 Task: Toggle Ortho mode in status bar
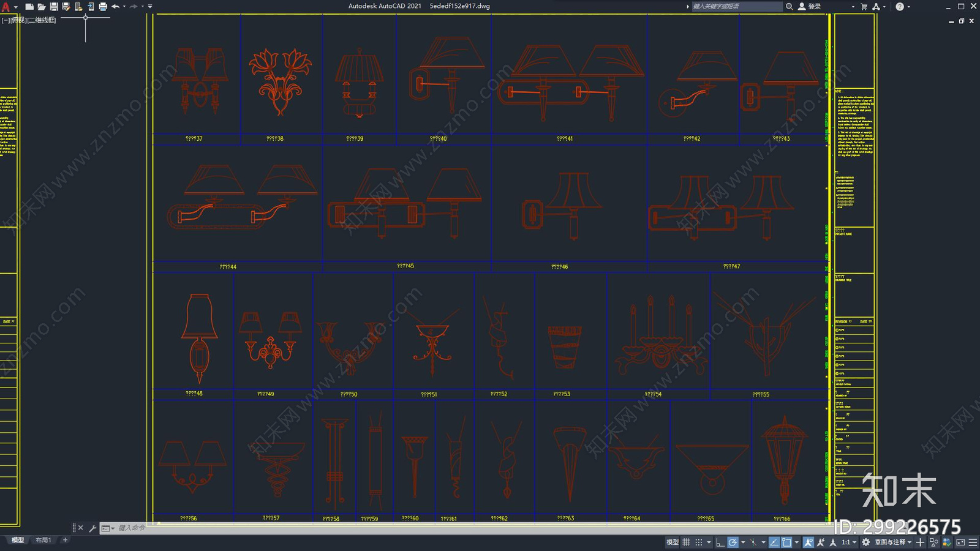(720, 542)
